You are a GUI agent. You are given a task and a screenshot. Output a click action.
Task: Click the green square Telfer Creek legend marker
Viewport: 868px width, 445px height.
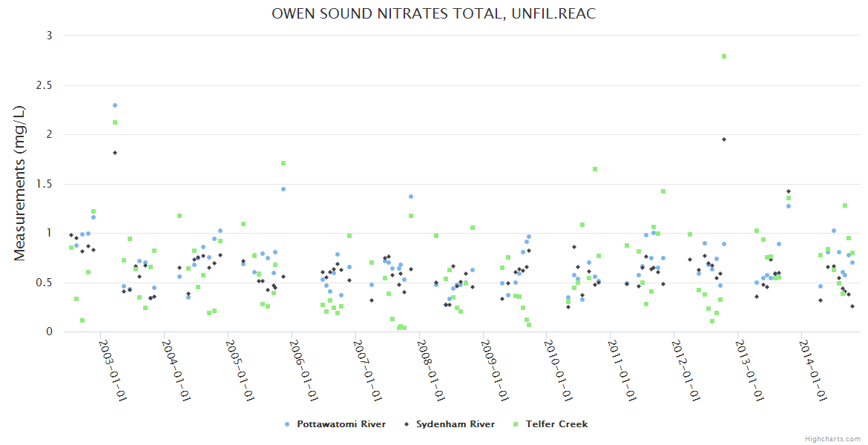pyautogui.click(x=516, y=424)
